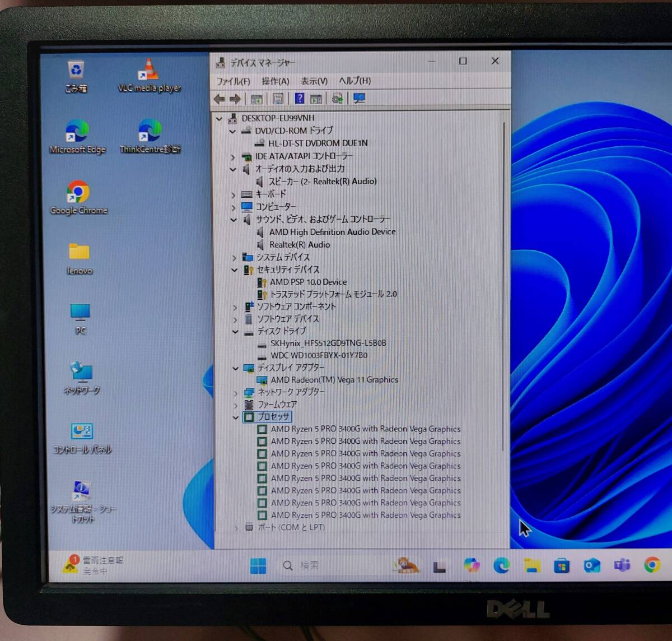Open Microsoft Store from the taskbar

point(561,566)
